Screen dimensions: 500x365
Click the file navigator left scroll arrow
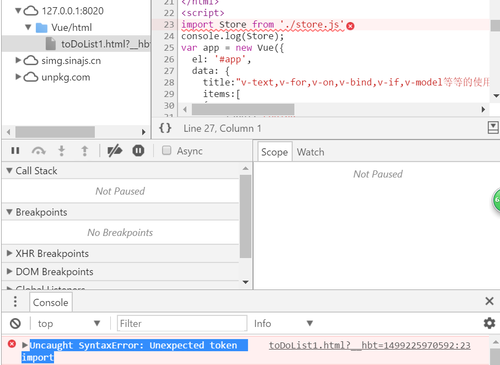click(x=8, y=132)
